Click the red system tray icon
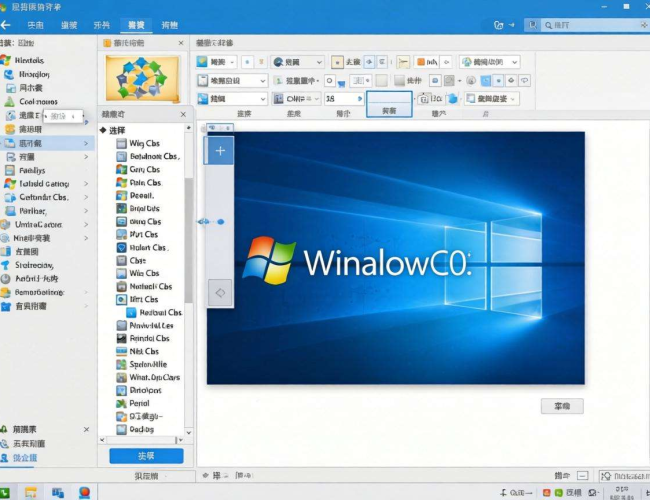The height and width of the screenshot is (500, 650). (546, 493)
